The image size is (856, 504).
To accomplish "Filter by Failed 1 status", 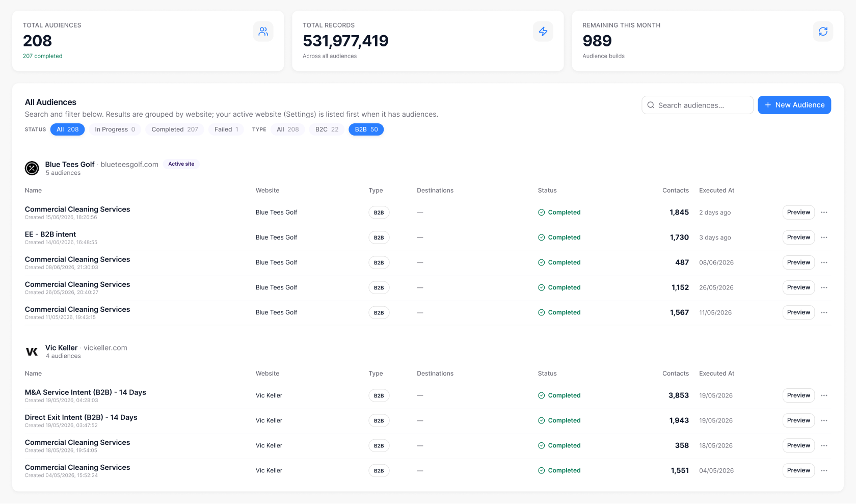I will click(x=226, y=129).
